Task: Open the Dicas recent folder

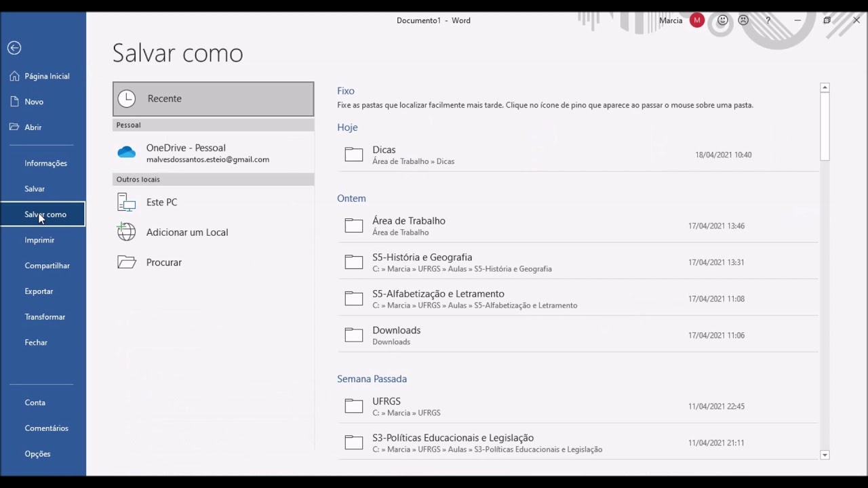Action: [578, 155]
